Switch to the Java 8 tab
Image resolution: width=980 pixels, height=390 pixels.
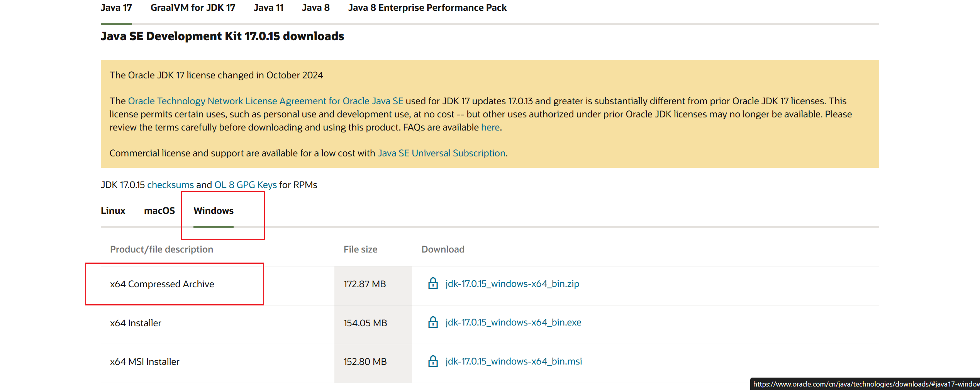316,8
